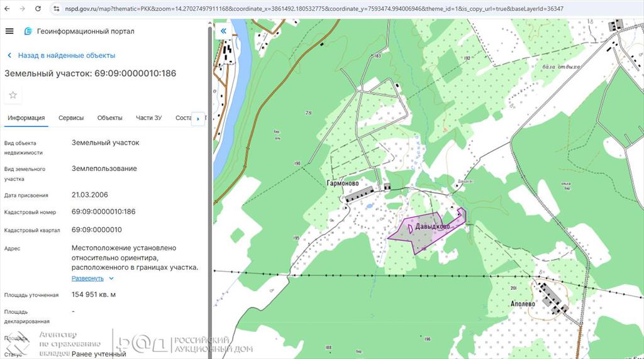Select the Части ЗУ tab
Screen dimensions: 644x359
tap(148, 118)
